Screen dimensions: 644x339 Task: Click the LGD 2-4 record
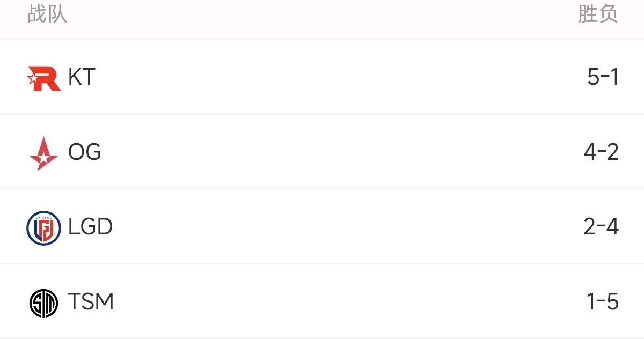coord(601,227)
